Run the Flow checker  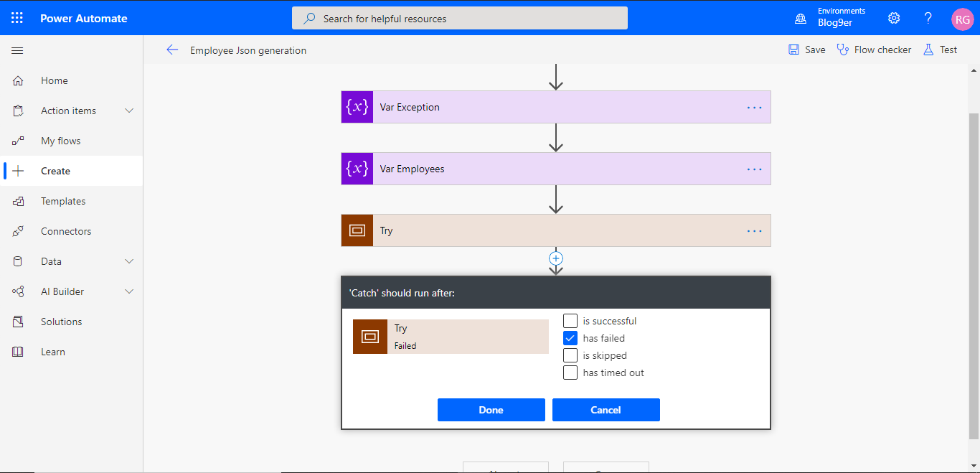pos(874,50)
